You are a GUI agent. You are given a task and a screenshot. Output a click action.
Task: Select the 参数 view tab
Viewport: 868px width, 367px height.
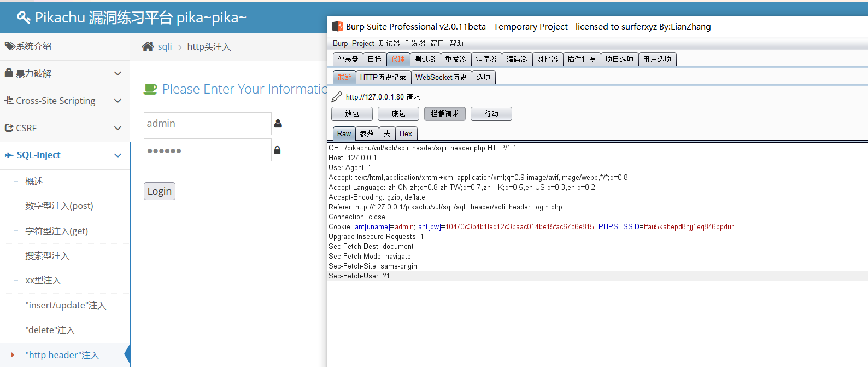coord(367,133)
